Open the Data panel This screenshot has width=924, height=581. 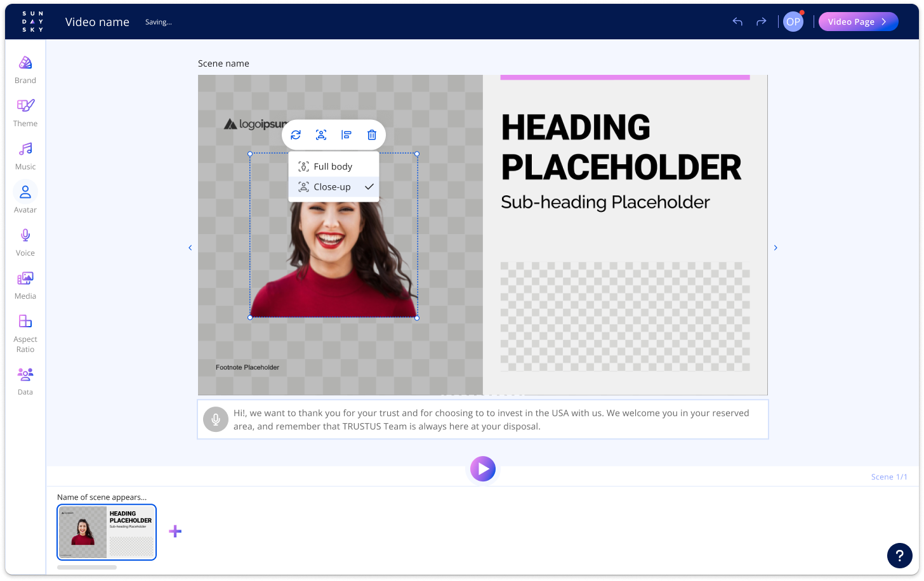tap(25, 381)
